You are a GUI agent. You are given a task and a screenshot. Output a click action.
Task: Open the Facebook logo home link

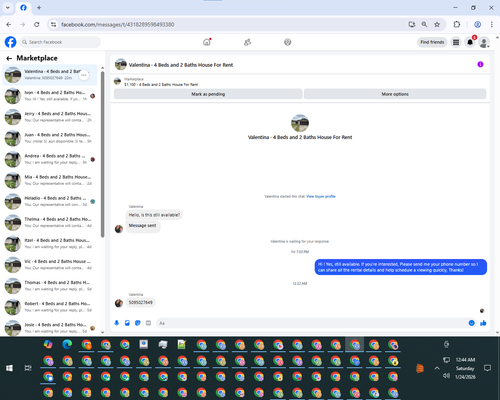(x=10, y=42)
